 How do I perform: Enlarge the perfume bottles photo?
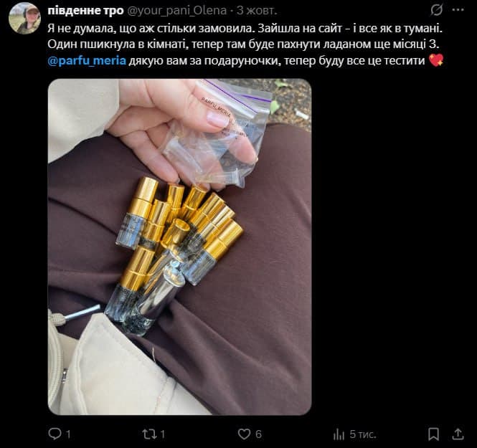pyautogui.click(x=179, y=247)
